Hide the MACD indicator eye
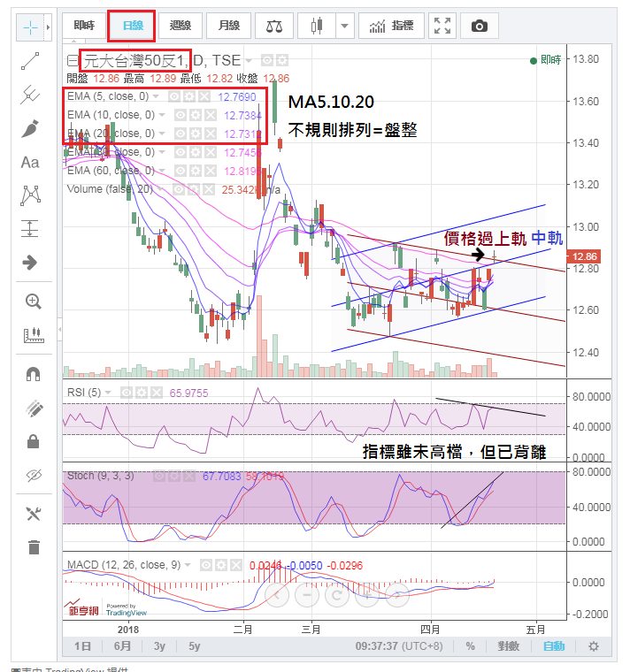The height and width of the screenshot is (672, 630). 206,565
